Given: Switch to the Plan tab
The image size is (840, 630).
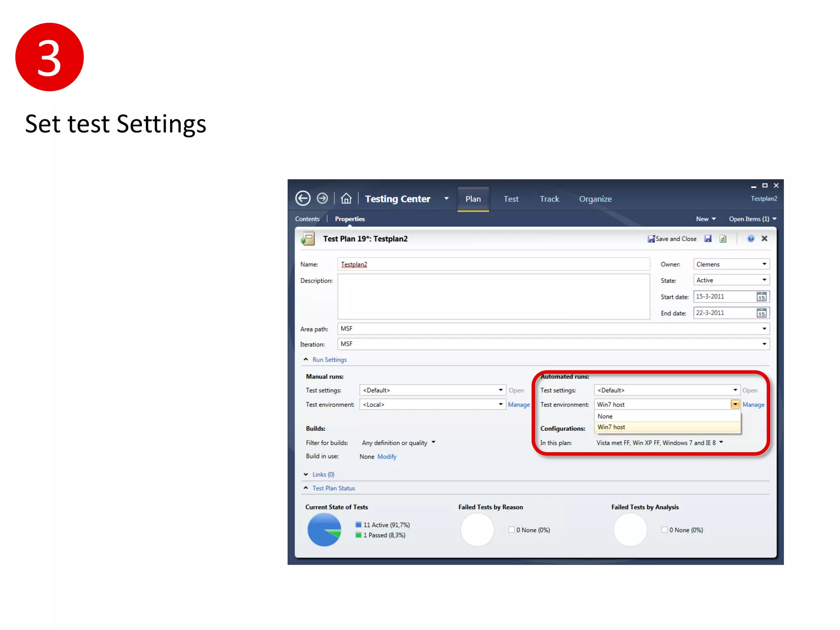Looking at the screenshot, I should pos(473,199).
